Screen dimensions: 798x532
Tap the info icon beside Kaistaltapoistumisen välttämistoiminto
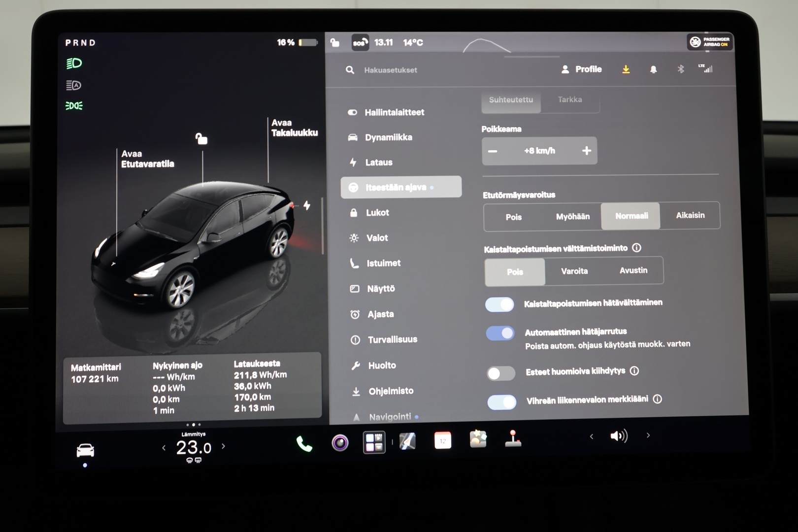(636, 247)
